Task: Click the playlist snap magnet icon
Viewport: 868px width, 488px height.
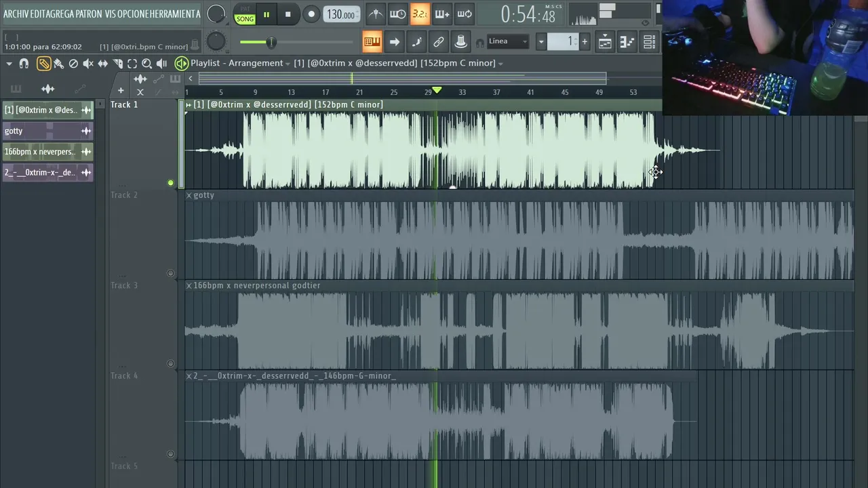Action: [x=24, y=64]
